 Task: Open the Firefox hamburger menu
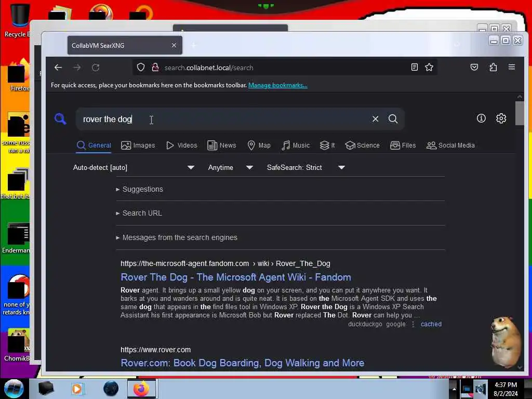tap(512, 67)
